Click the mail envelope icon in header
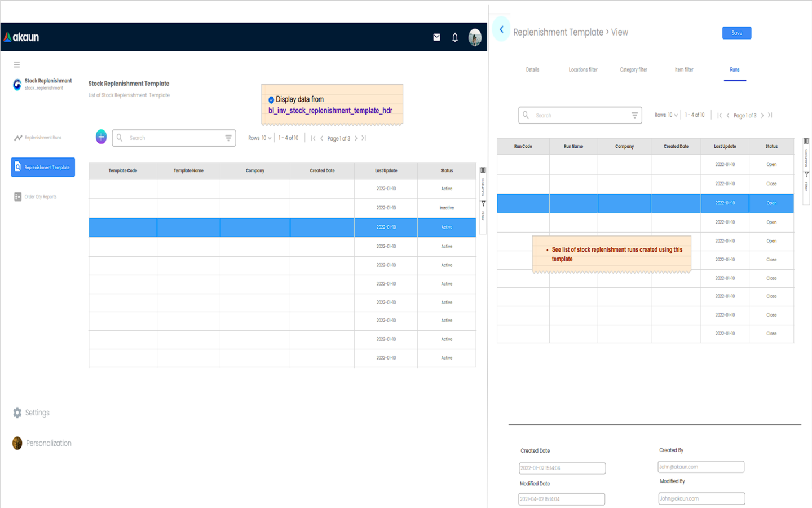This screenshot has width=812, height=508. (436, 37)
